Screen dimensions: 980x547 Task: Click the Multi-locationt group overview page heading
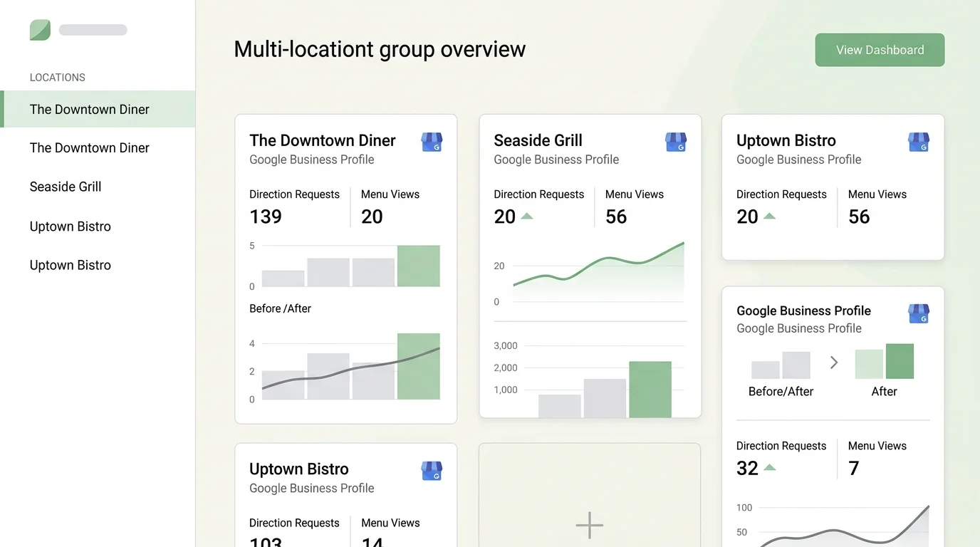tap(380, 49)
